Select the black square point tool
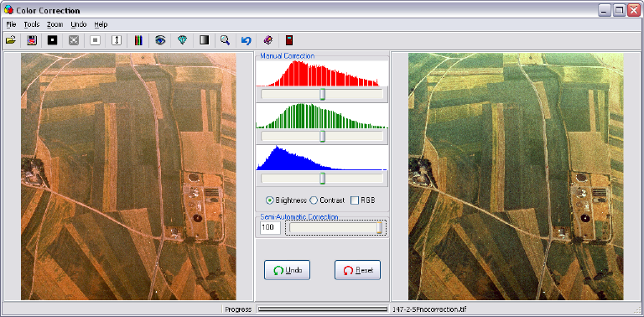The image size is (644, 317). (x=52, y=40)
